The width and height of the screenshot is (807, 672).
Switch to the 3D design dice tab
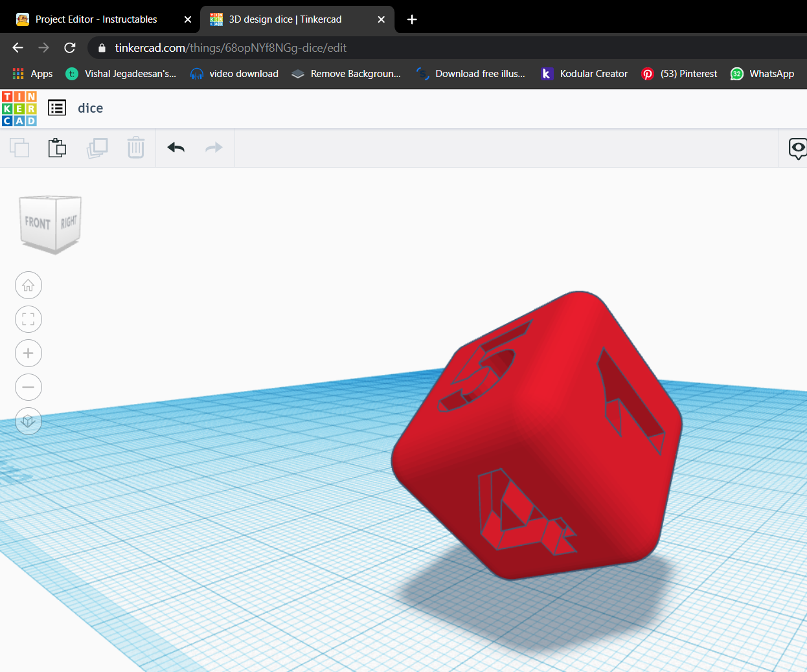click(285, 19)
